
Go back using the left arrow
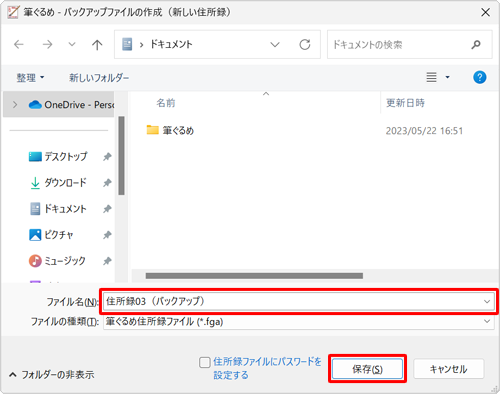coord(19,44)
